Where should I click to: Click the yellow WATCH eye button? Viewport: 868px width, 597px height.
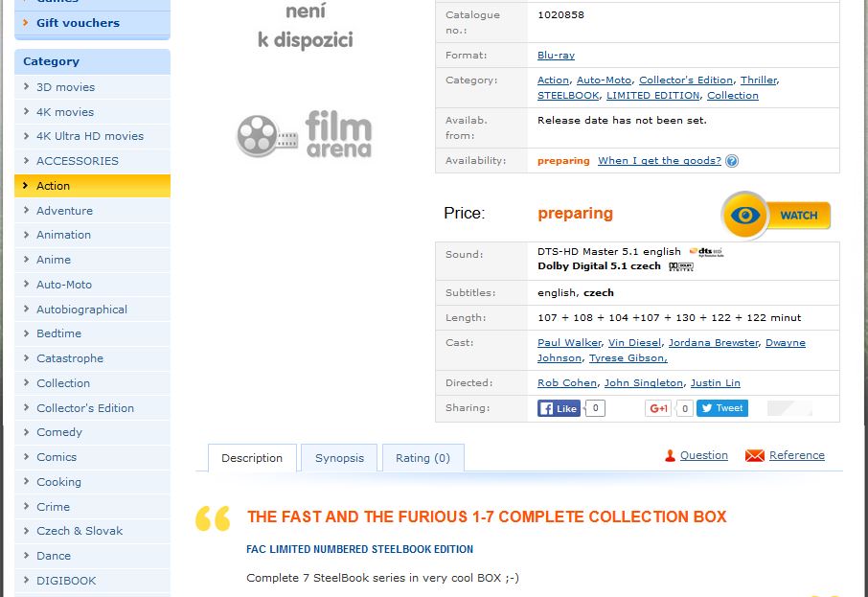pos(776,215)
